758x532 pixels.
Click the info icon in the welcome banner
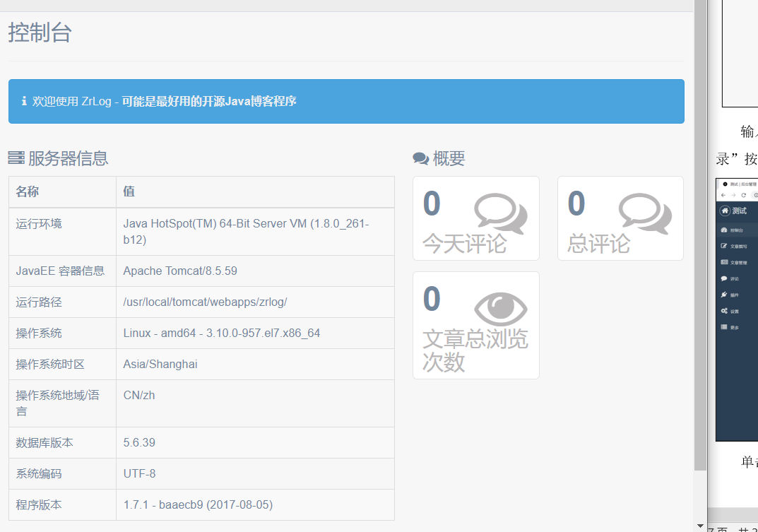click(24, 101)
